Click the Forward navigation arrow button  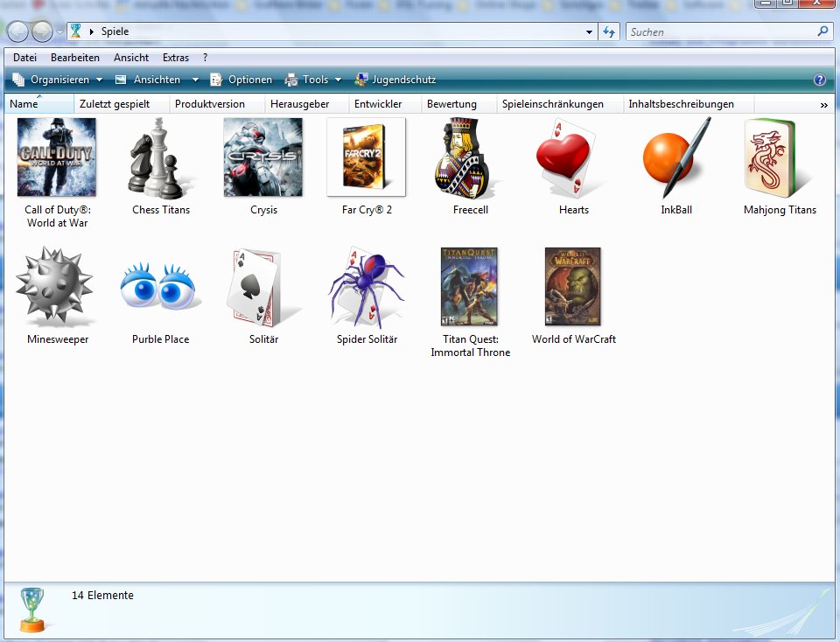(x=42, y=31)
